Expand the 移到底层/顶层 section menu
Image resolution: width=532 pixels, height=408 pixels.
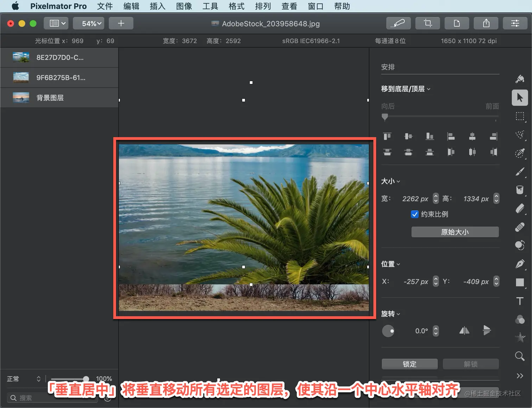coord(406,89)
